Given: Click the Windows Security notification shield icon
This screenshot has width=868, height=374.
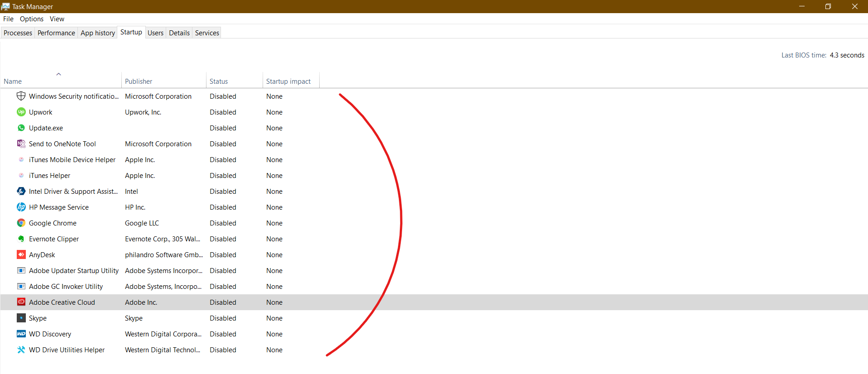Looking at the screenshot, I should [x=21, y=96].
